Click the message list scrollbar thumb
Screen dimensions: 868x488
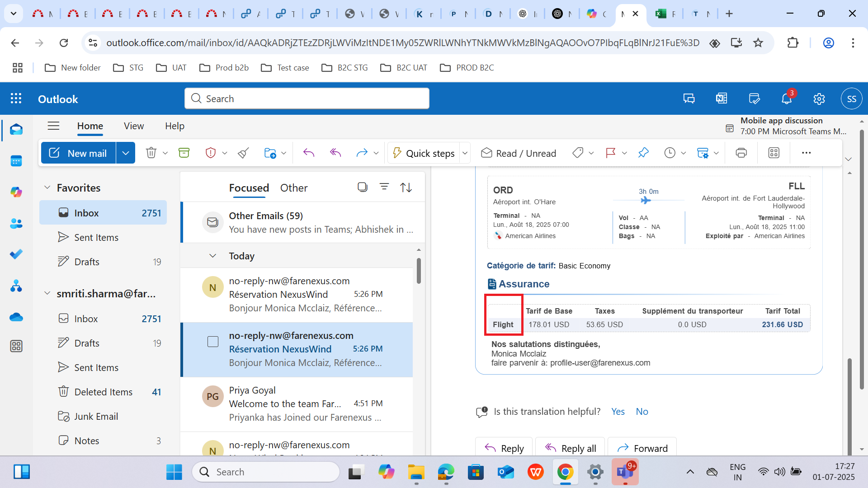pyautogui.click(x=419, y=271)
